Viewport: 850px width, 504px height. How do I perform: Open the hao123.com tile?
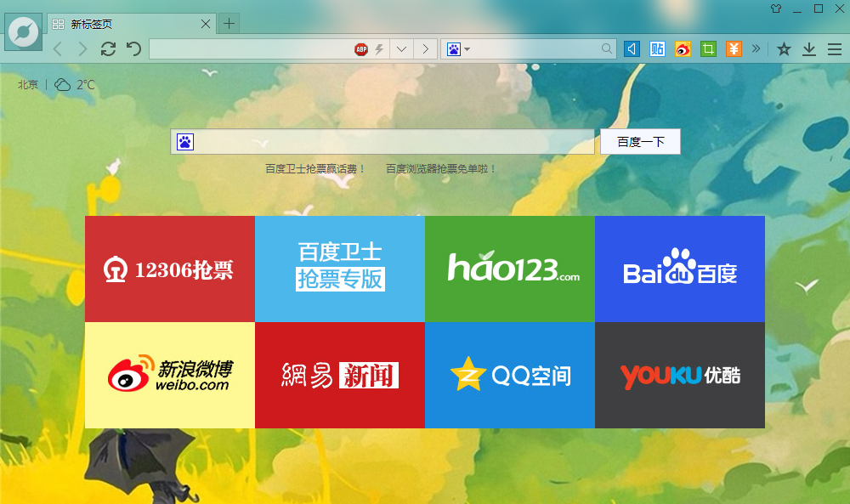[x=510, y=269]
